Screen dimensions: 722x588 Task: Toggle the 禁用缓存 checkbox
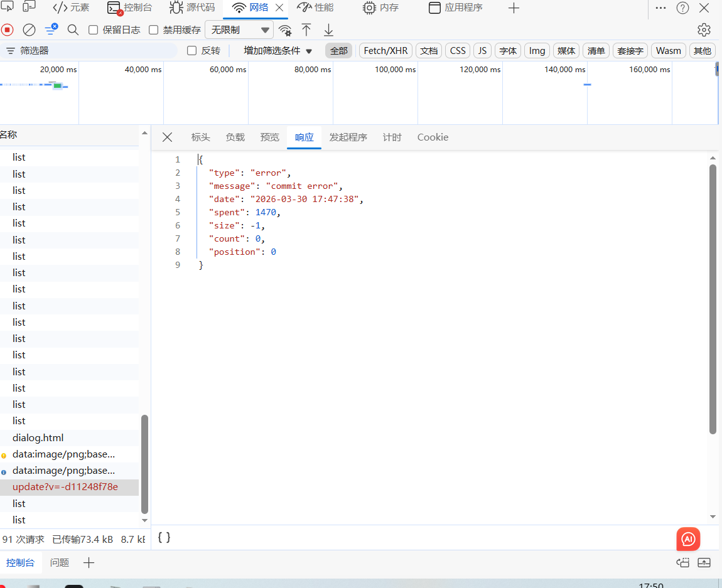point(154,29)
